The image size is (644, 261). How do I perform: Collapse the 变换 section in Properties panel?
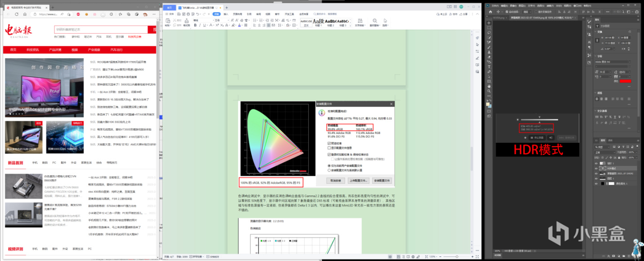(x=595, y=32)
